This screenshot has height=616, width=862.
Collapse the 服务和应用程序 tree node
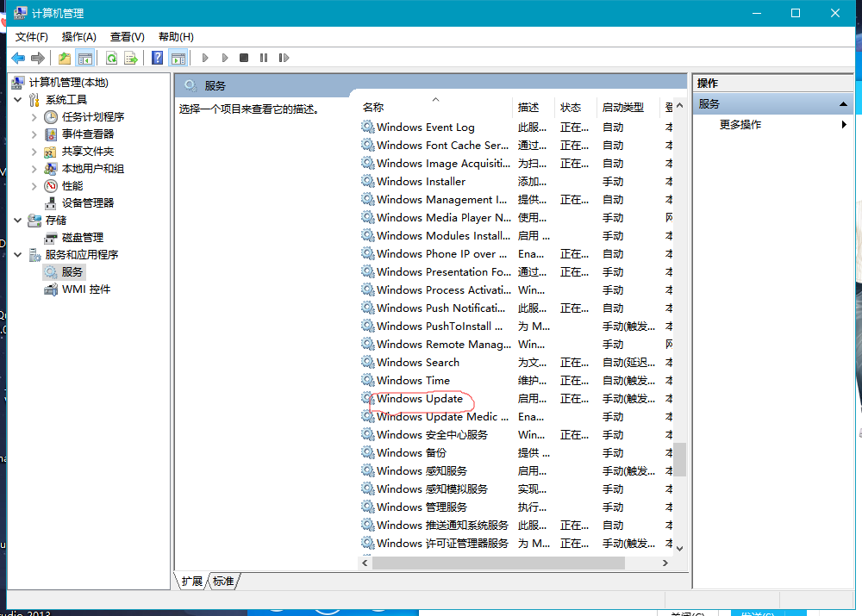(17, 254)
